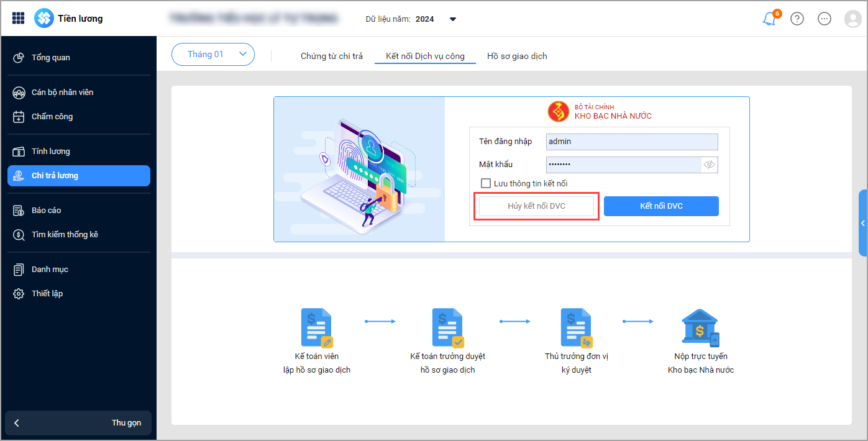Click the lập hồ sơ giao dịch text
The width and height of the screenshot is (868, 441).
[x=317, y=370]
